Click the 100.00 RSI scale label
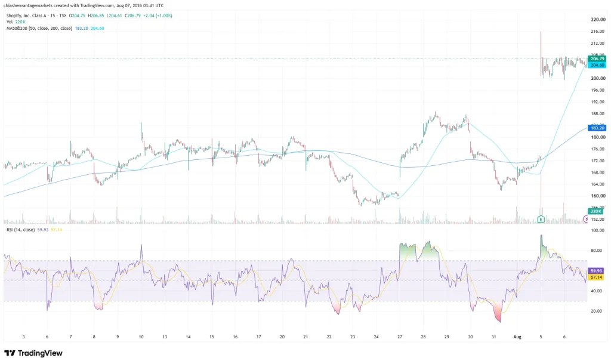 (x=597, y=230)
